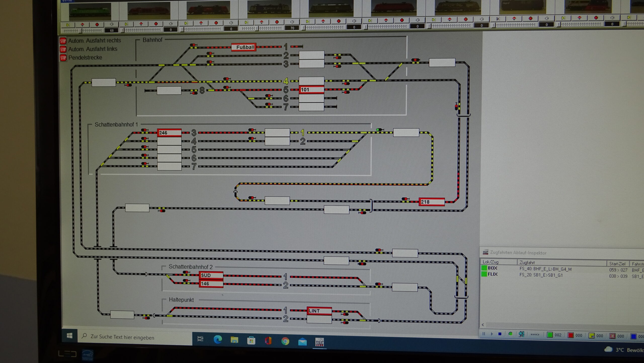Click red hourglass status icon
Screen dimensions: 644x363
(x=613, y=336)
